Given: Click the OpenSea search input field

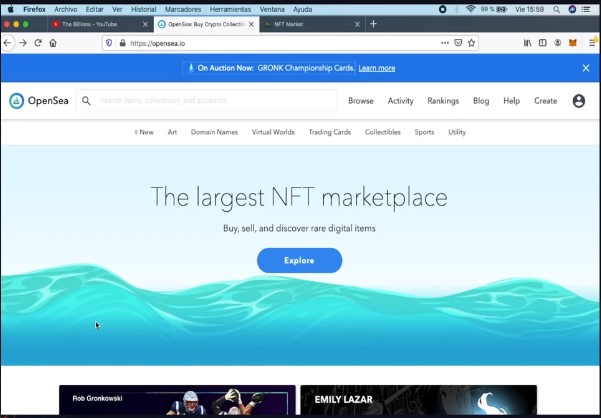Looking at the screenshot, I should pos(215,101).
